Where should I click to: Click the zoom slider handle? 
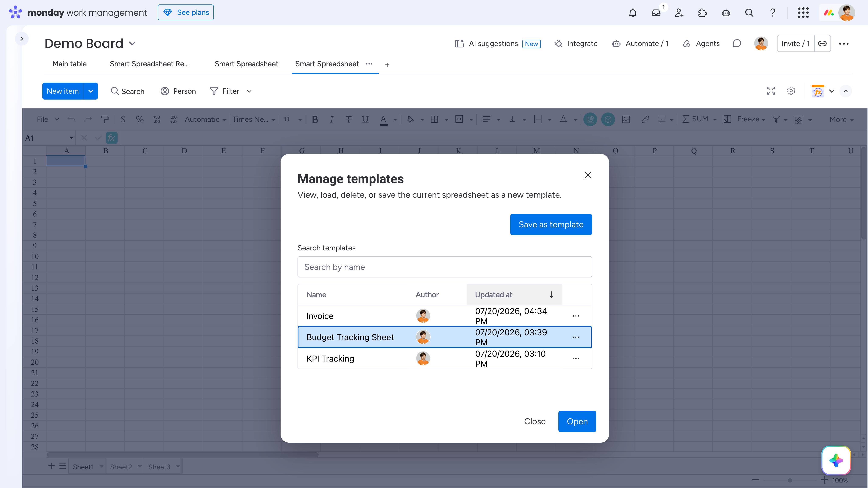[790, 480]
